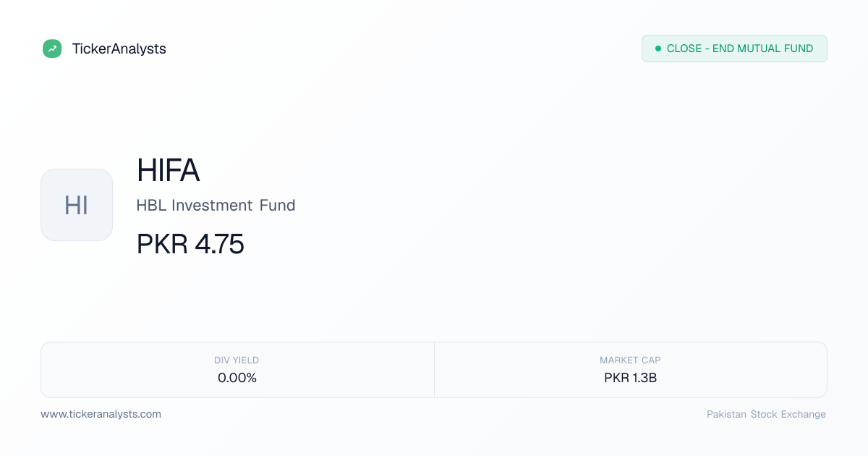
Task: Click the Div Yield stats cell
Action: coord(237,370)
